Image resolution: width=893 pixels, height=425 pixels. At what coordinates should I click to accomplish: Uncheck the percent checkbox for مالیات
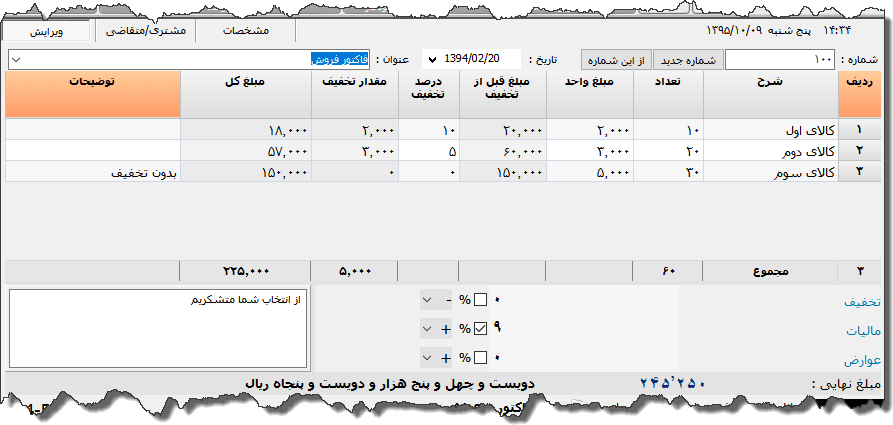point(480,328)
